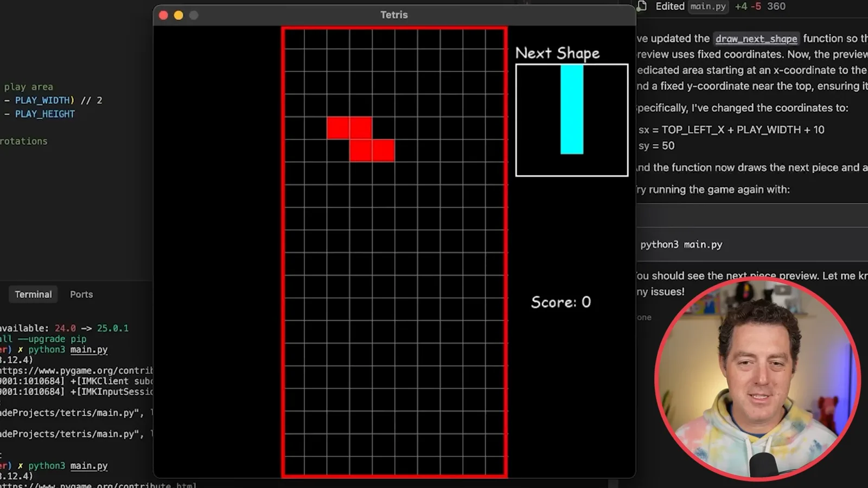Minimize the Tetris window
Viewport: 868px width, 488px height.
pyautogui.click(x=178, y=15)
